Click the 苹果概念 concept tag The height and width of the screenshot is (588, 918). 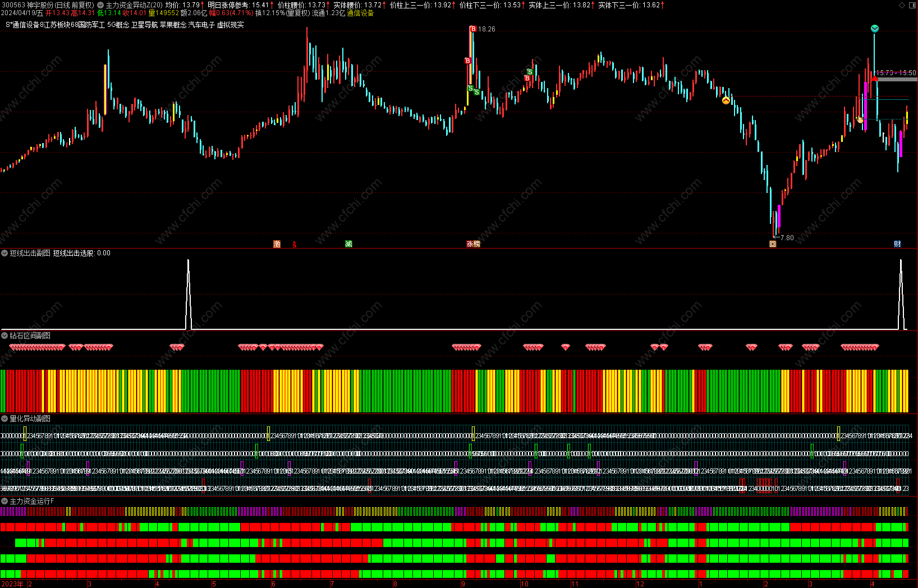[173, 25]
